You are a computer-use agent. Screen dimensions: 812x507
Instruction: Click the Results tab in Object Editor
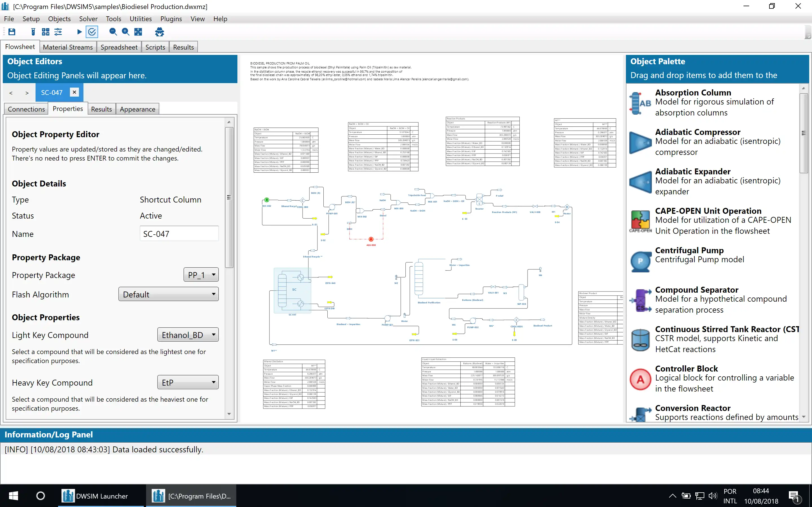coord(101,109)
